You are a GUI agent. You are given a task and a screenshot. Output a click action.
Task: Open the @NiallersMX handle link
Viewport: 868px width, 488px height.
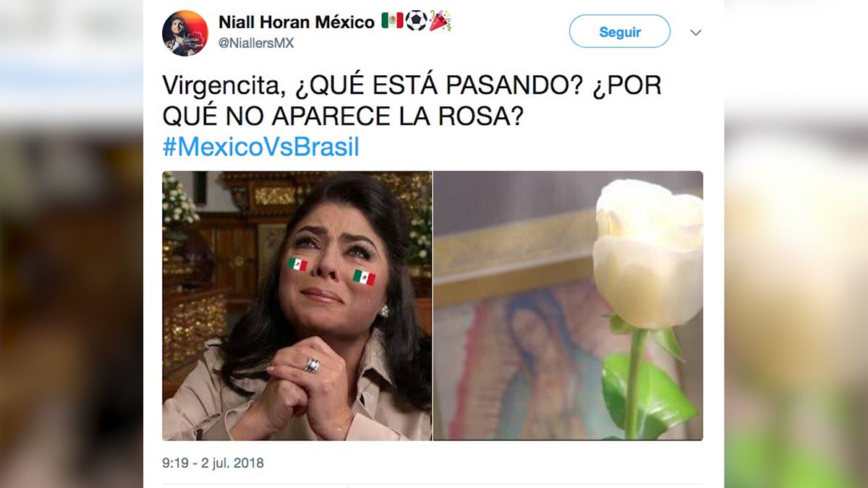coord(256,43)
